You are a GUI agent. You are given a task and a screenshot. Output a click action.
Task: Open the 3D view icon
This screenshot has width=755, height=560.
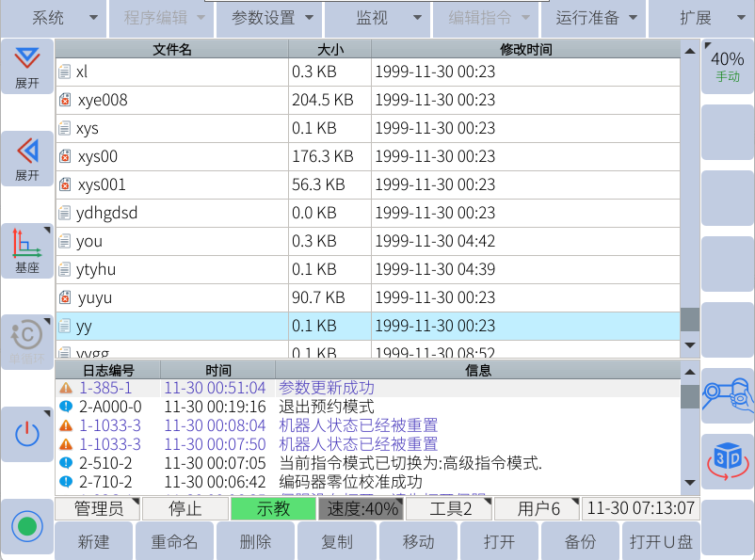(728, 460)
